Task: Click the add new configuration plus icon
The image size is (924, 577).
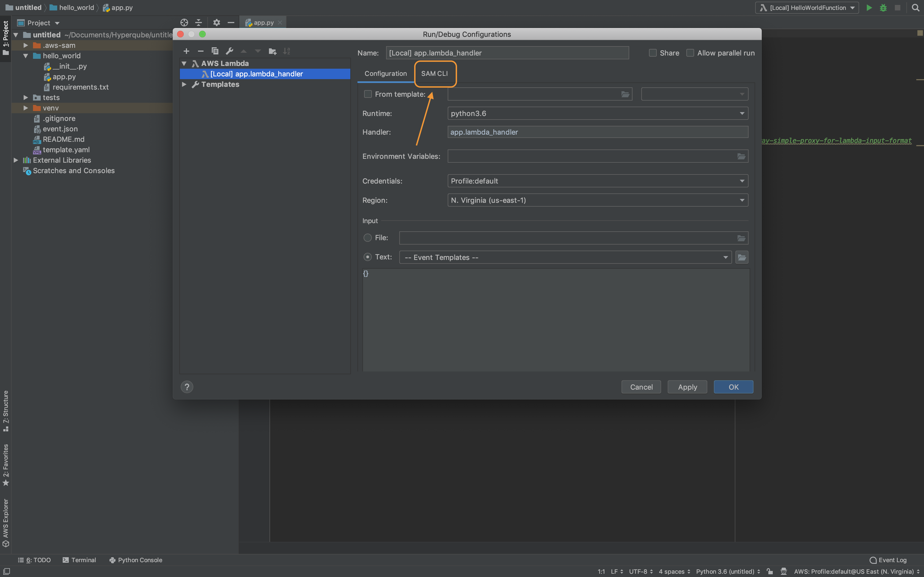Action: pyautogui.click(x=186, y=51)
